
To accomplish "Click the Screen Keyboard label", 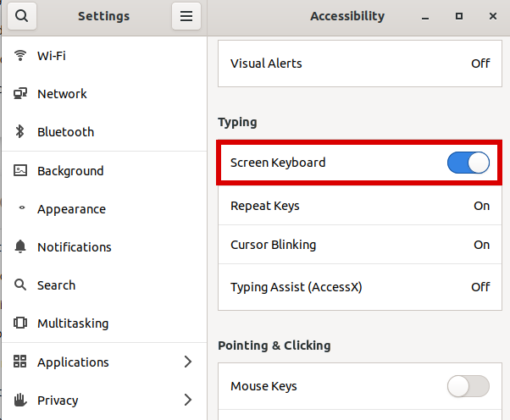I will point(278,163).
